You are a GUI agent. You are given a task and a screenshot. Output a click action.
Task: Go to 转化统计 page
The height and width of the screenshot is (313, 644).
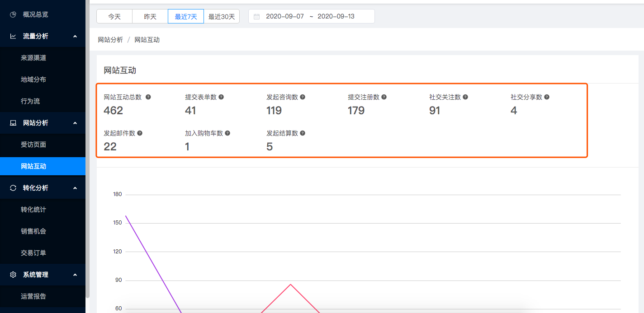33,210
